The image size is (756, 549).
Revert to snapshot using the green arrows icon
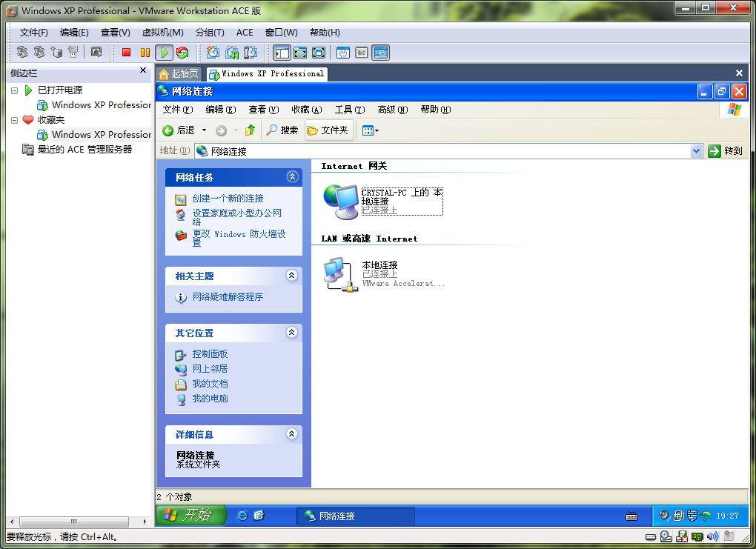[x=232, y=53]
